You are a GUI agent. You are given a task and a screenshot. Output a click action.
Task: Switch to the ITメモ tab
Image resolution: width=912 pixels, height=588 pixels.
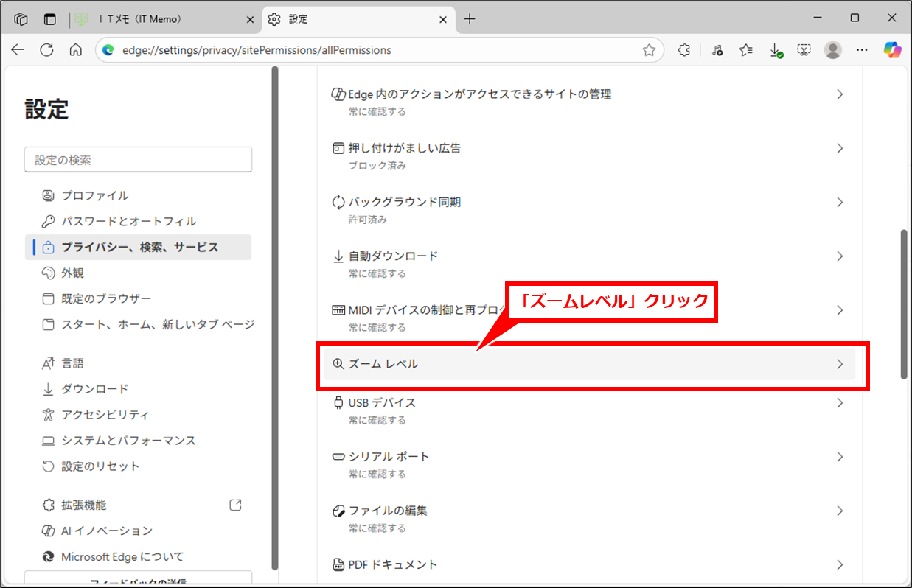click(x=166, y=19)
